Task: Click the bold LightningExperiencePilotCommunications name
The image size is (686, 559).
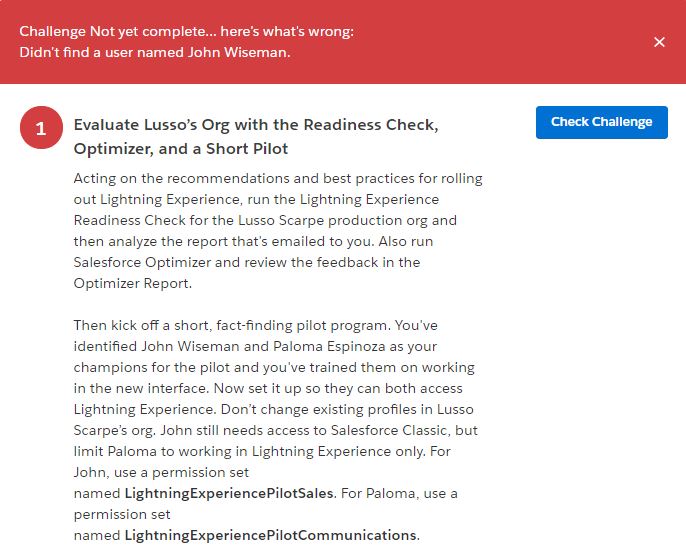Action: [270, 535]
